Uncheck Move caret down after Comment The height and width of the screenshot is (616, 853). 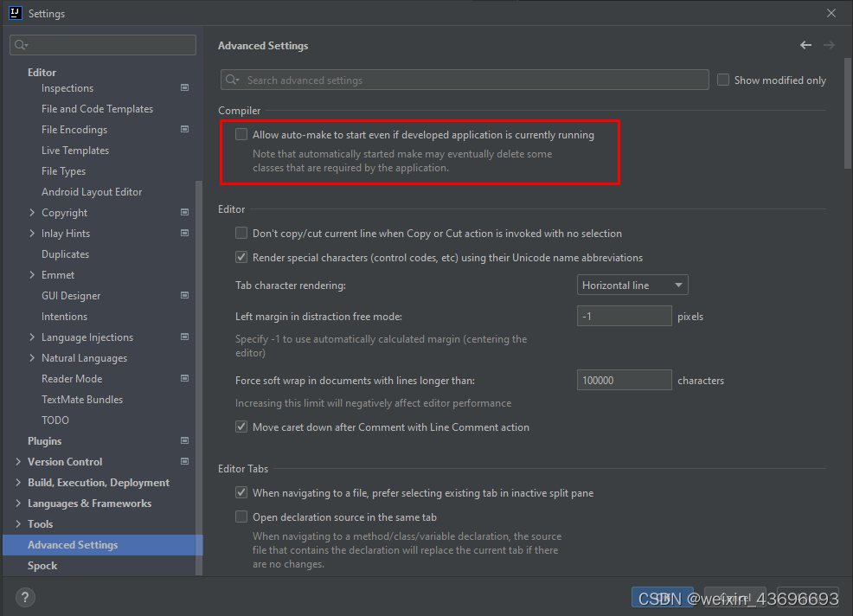click(241, 427)
